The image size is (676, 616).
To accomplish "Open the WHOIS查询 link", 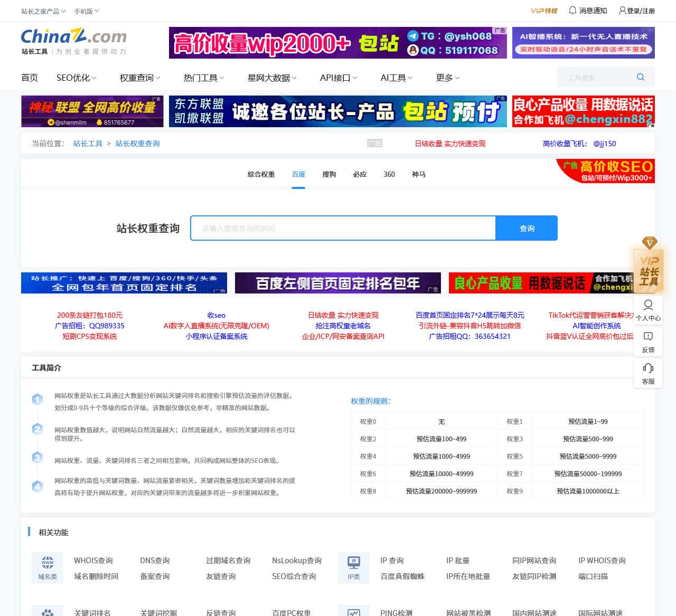I will click(x=93, y=560).
